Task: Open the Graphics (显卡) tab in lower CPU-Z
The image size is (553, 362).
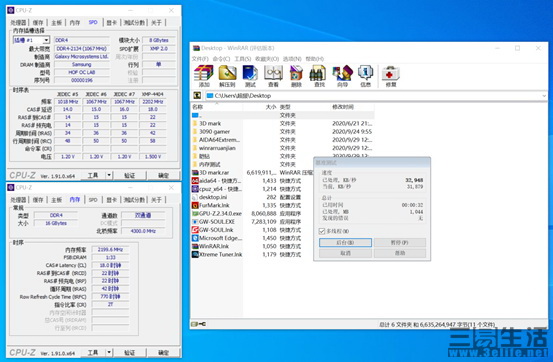Action: tap(111, 200)
